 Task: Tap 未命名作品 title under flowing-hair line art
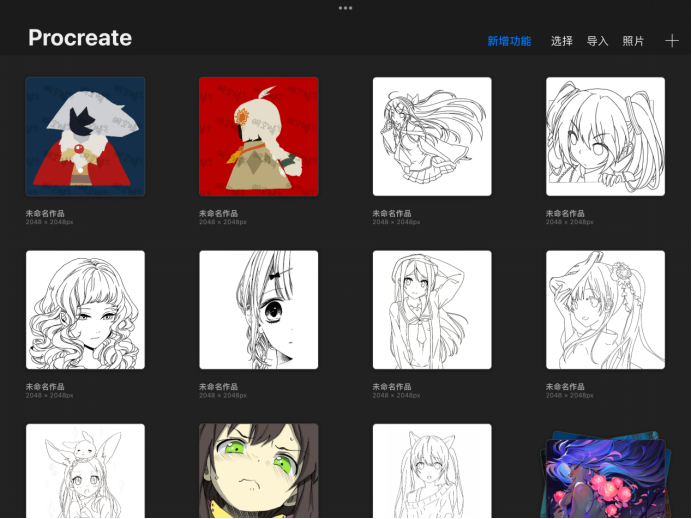click(392, 213)
